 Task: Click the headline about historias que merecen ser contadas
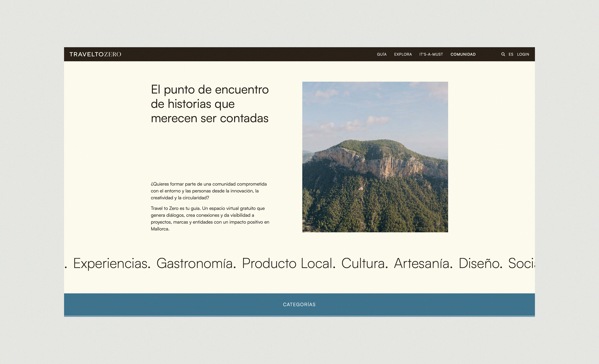pos(210,104)
